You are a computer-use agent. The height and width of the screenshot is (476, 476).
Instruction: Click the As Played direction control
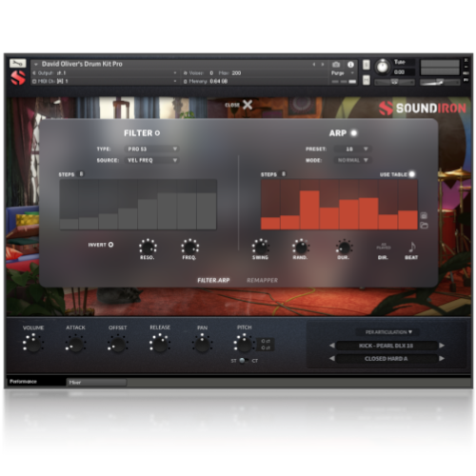click(x=384, y=247)
